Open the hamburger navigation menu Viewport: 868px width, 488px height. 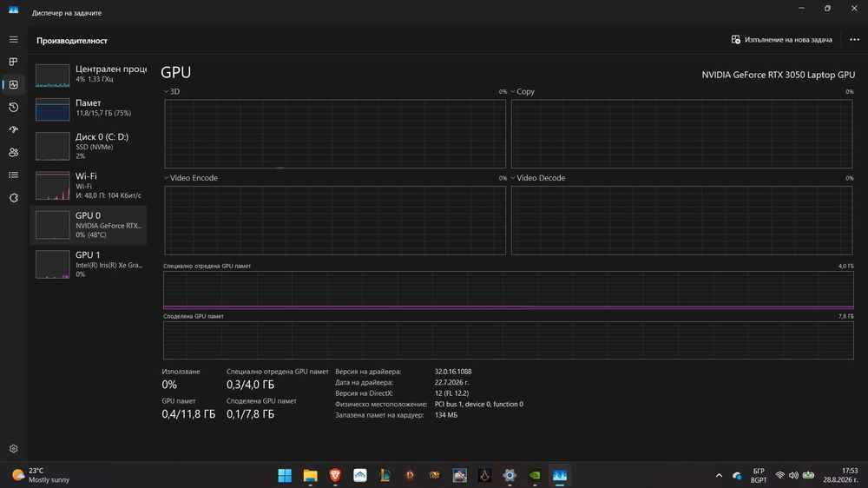(13, 39)
